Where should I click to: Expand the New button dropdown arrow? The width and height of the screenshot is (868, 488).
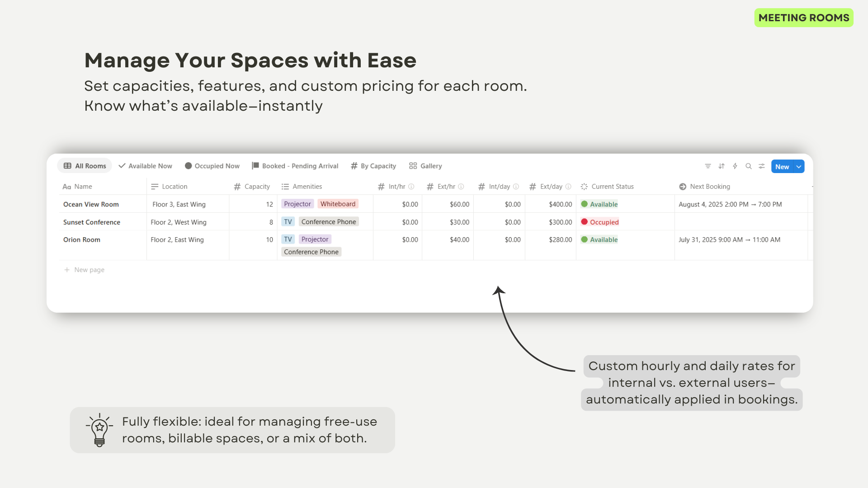[799, 166]
